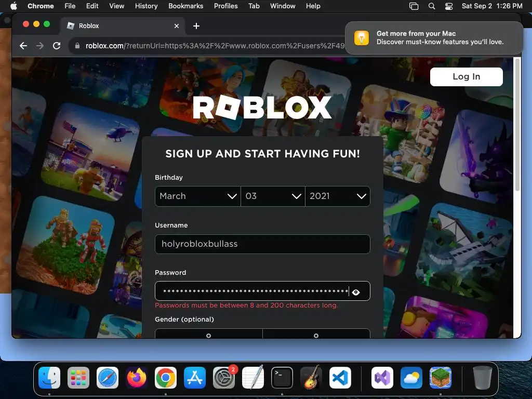Click the "Gender (optional)" label

click(x=184, y=320)
